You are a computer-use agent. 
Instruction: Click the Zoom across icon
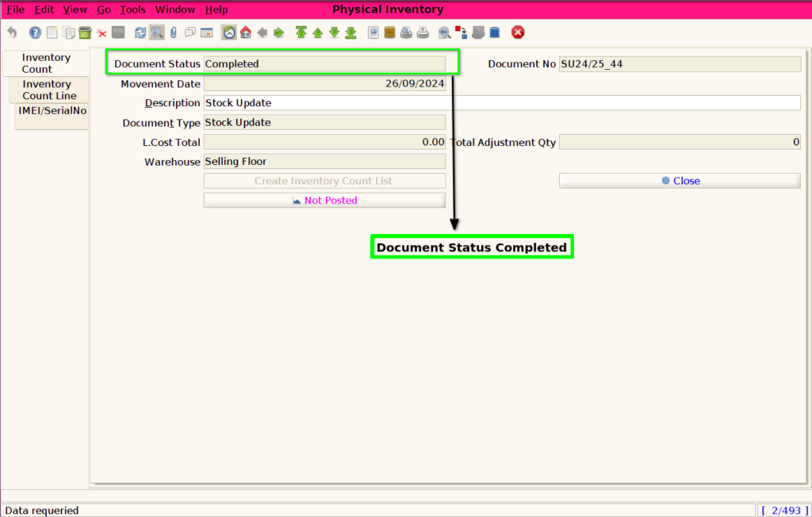point(444,33)
